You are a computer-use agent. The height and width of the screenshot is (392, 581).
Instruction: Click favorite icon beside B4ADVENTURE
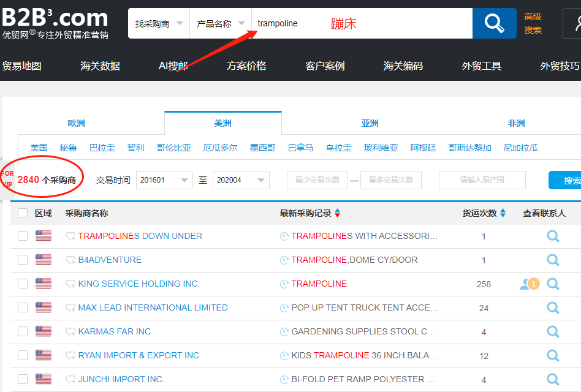(70, 260)
